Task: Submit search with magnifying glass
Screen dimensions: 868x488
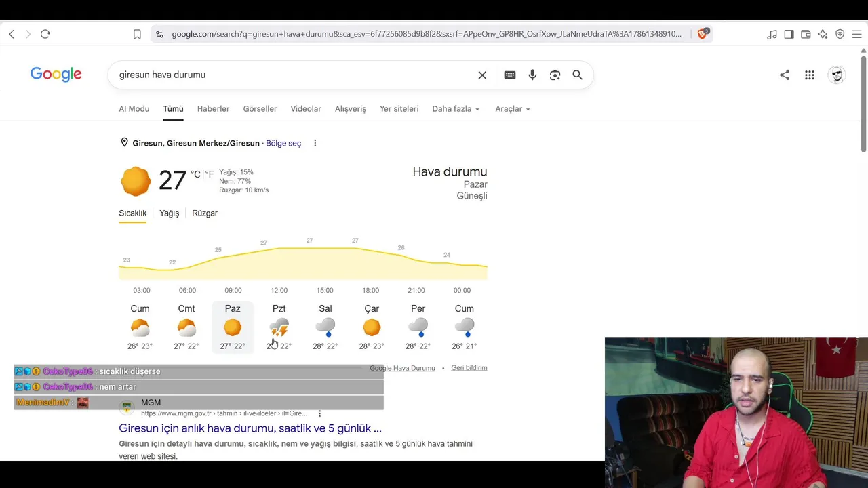Action: 578,75
